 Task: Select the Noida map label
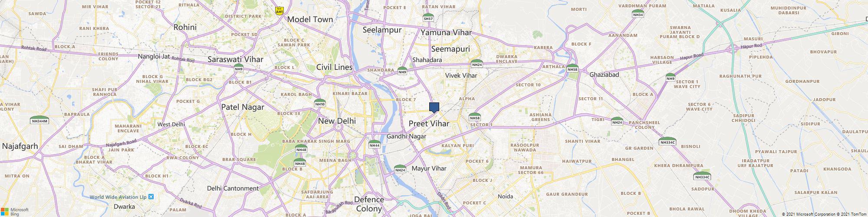[x=505, y=196]
